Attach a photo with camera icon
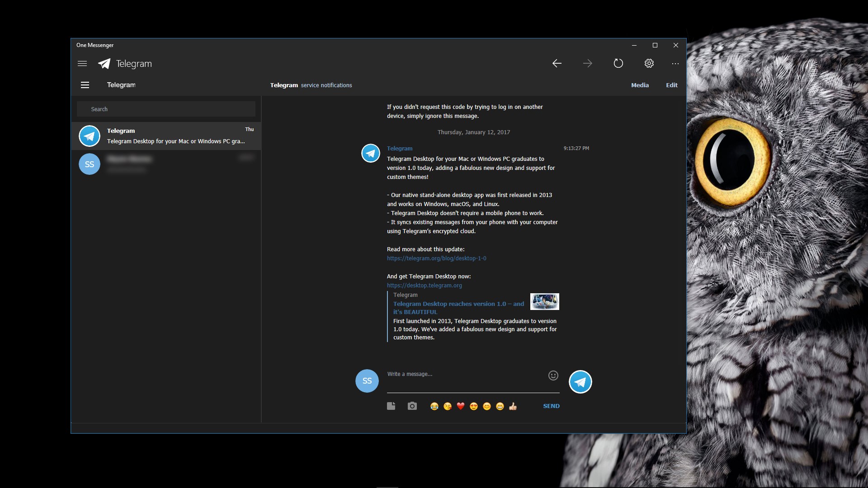Viewport: 868px width, 488px height. (x=412, y=406)
